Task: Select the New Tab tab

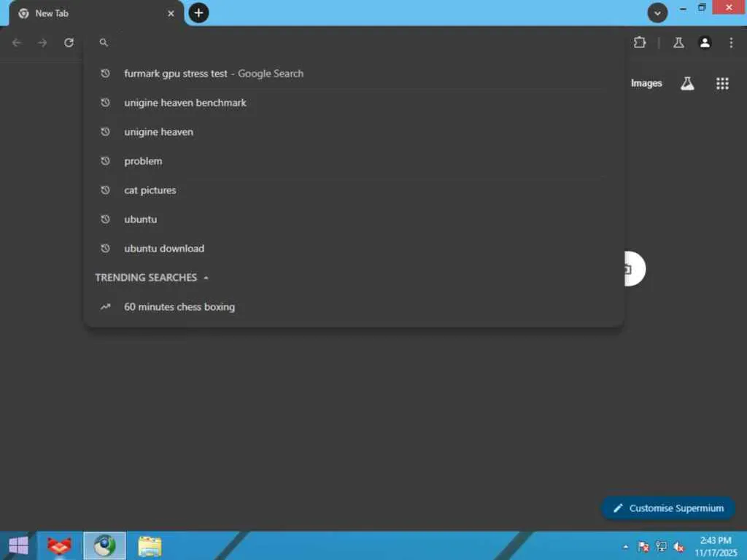Action: tap(96, 13)
